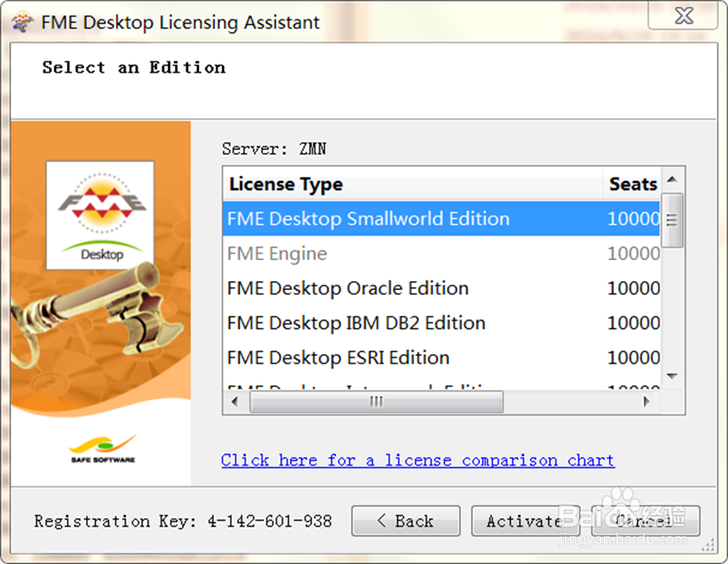
Task: Click the horizontal scrollbar thumb
Action: 377,401
